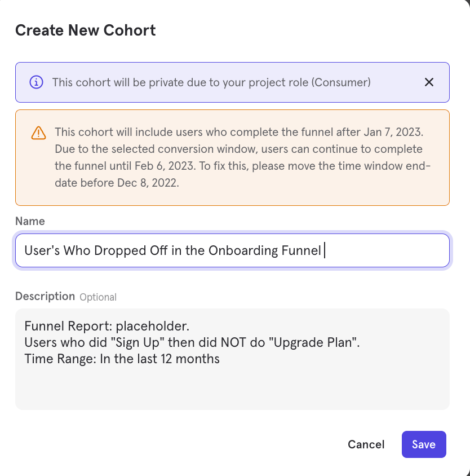
Task: Click the 'Optional' label beside Description
Action: click(99, 297)
